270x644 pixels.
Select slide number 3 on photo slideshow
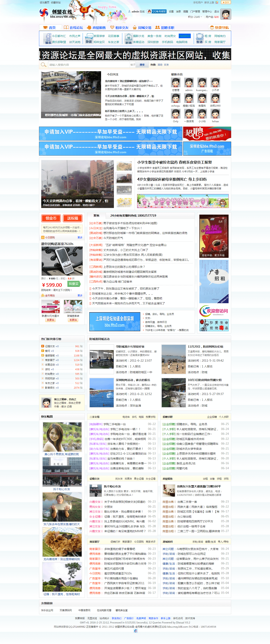(52, 74)
